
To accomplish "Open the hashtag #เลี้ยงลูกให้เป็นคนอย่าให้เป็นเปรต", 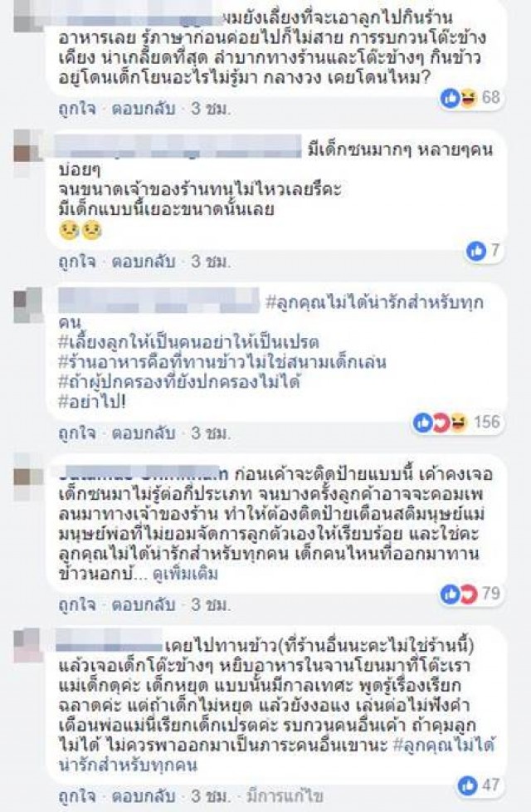I will point(189,342).
